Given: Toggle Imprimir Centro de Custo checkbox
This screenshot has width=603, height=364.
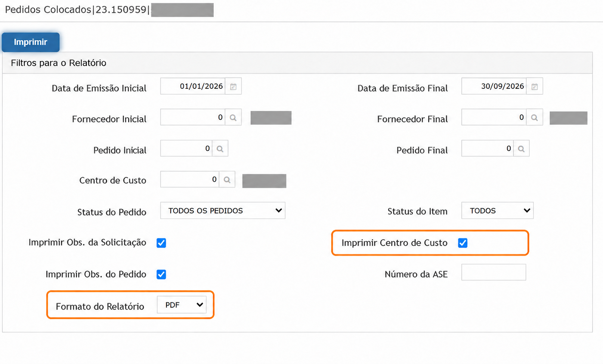Looking at the screenshot, I should 463,243.
